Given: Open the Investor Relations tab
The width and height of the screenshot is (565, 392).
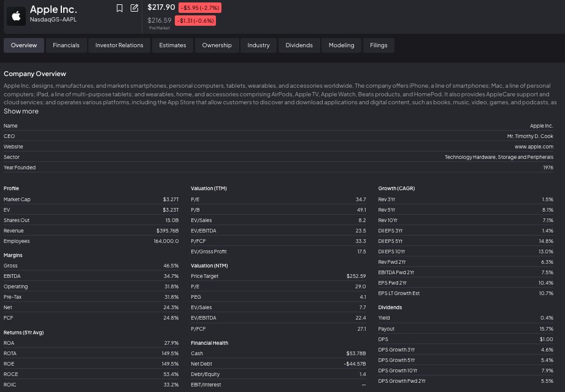Looking at the screenshot, I should tap(119, 45).
